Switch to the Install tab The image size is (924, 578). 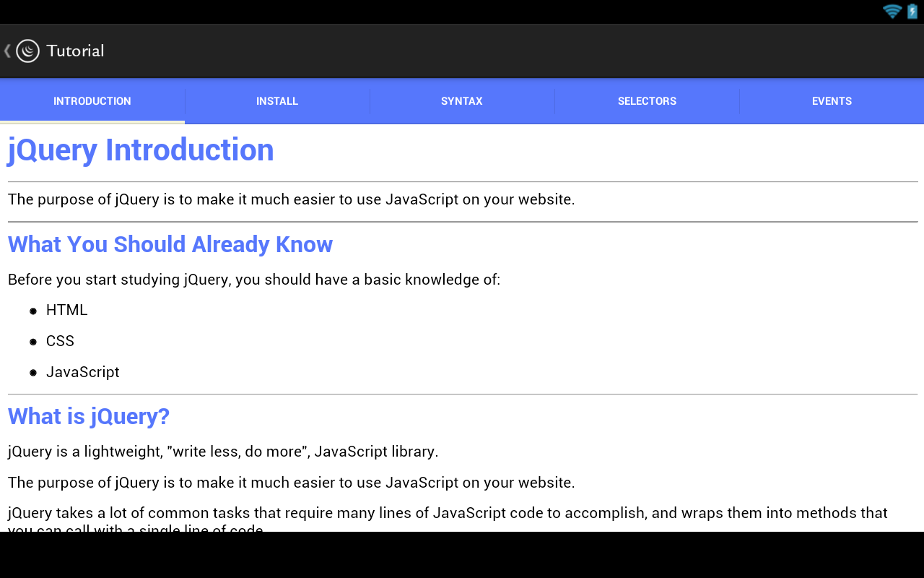277,101
